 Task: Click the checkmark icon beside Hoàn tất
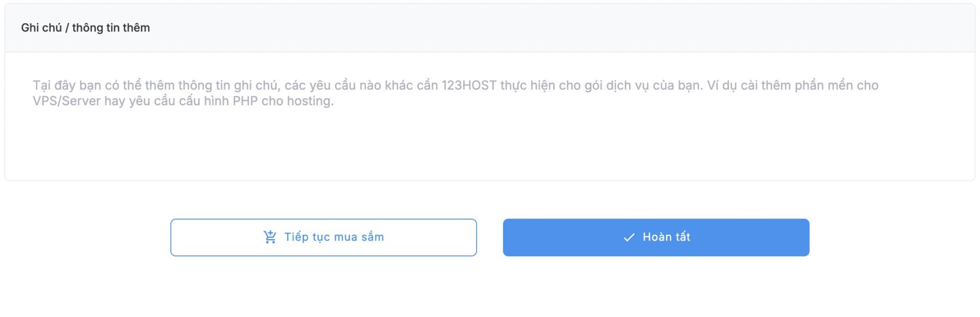[629, 237]
